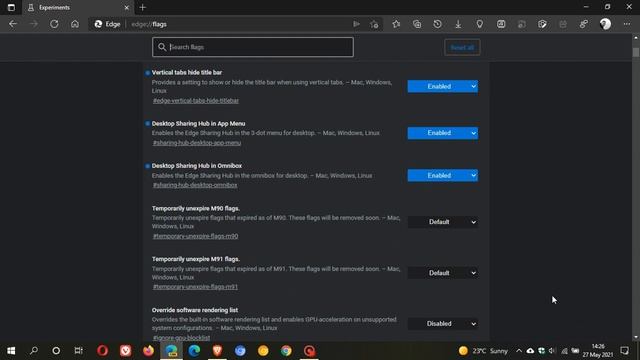Launch Firefox from the taskbar
Image resolution: width=640 pixels, height=360 pixels.
point(148,351)
